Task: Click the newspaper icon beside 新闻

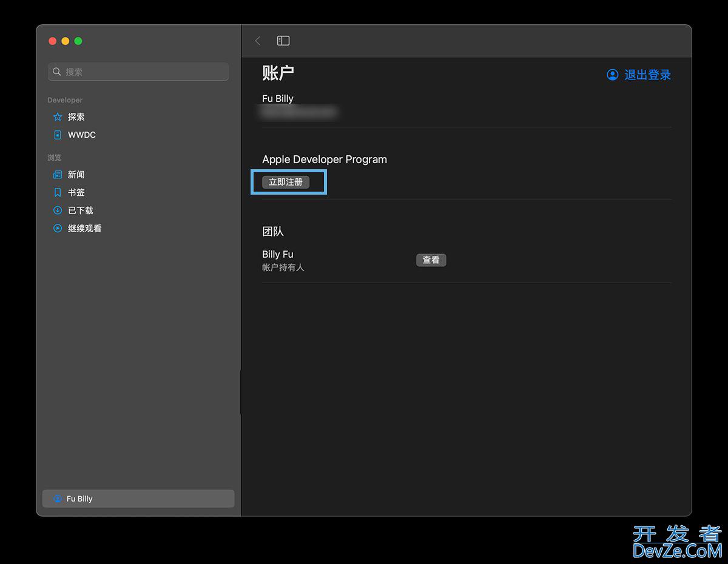Action: click(x=58, y=175)
